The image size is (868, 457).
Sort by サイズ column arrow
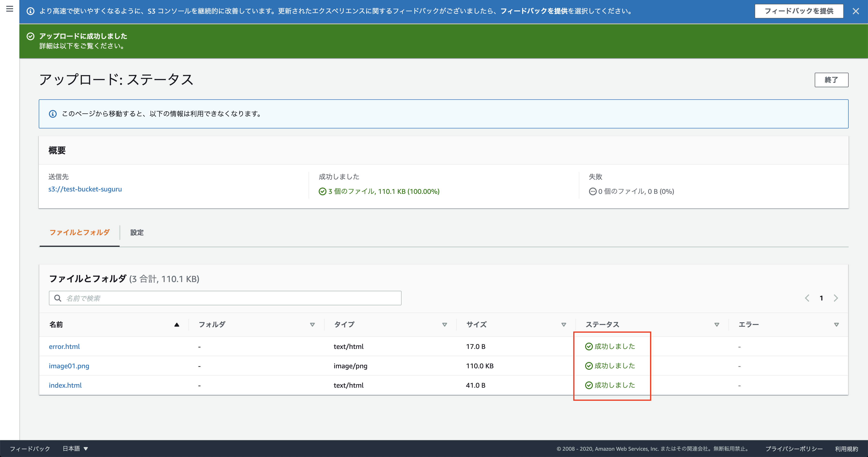point(563,324)
